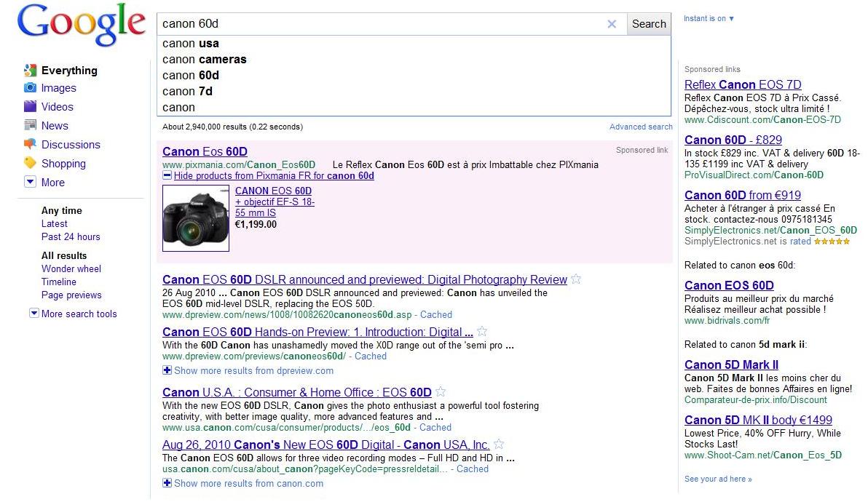868x502 pixels.
Task: Choose the plain 'canon' suggestion
Action: click(x=414, y=107)
